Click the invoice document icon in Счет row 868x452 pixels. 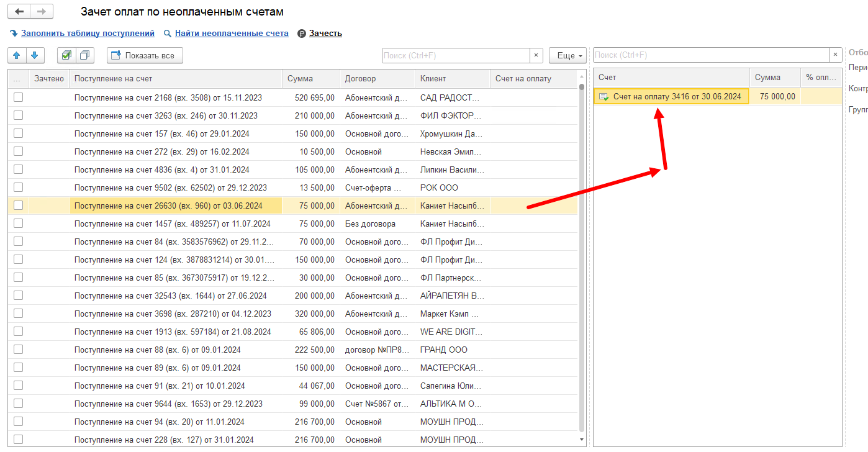click(x=604, y=96)
